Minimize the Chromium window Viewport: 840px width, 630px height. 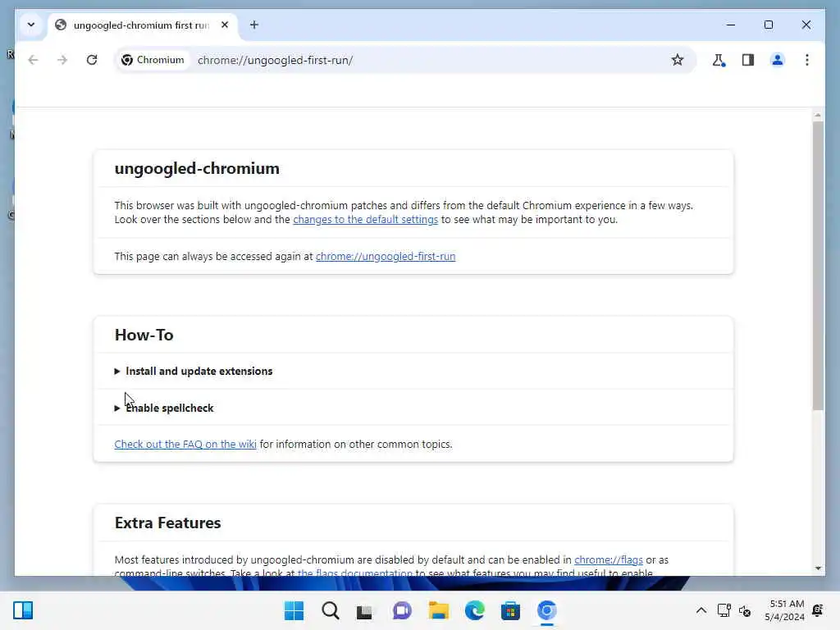[730, 25]
